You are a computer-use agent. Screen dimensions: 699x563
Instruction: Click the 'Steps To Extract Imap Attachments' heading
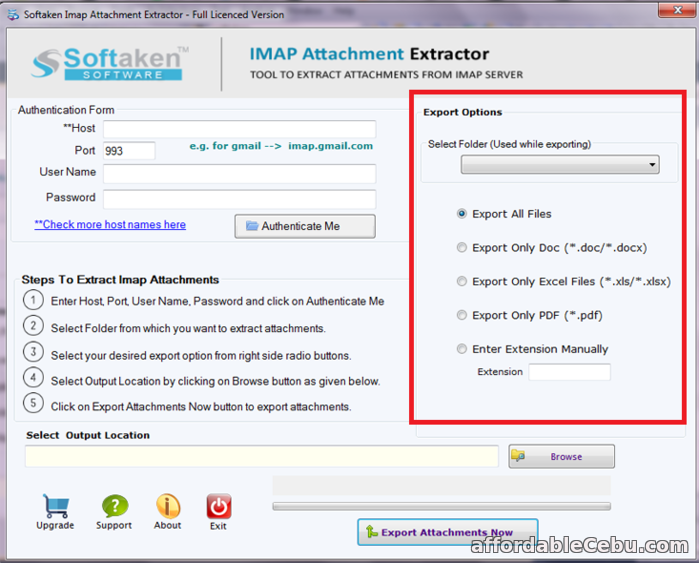120,279
